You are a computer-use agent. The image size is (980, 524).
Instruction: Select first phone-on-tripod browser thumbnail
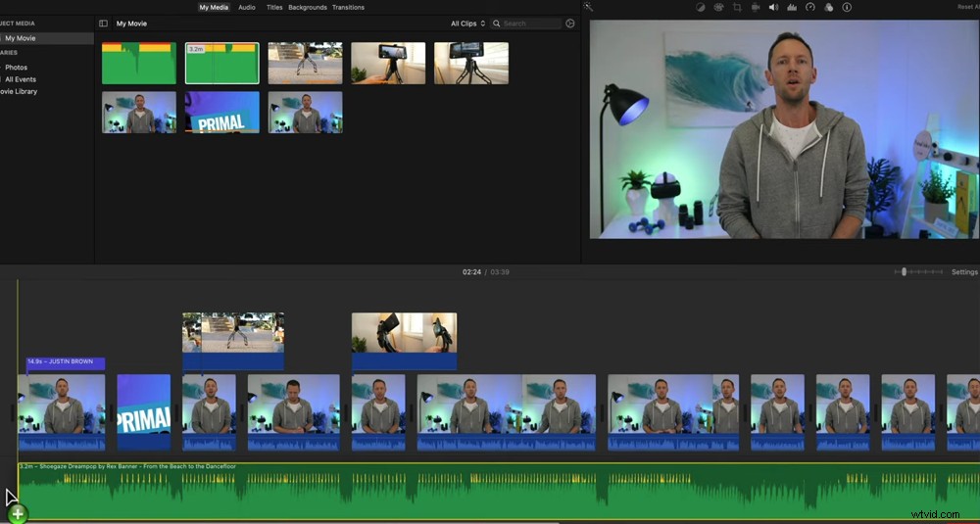pyautogui.click(x=388, y=63)
